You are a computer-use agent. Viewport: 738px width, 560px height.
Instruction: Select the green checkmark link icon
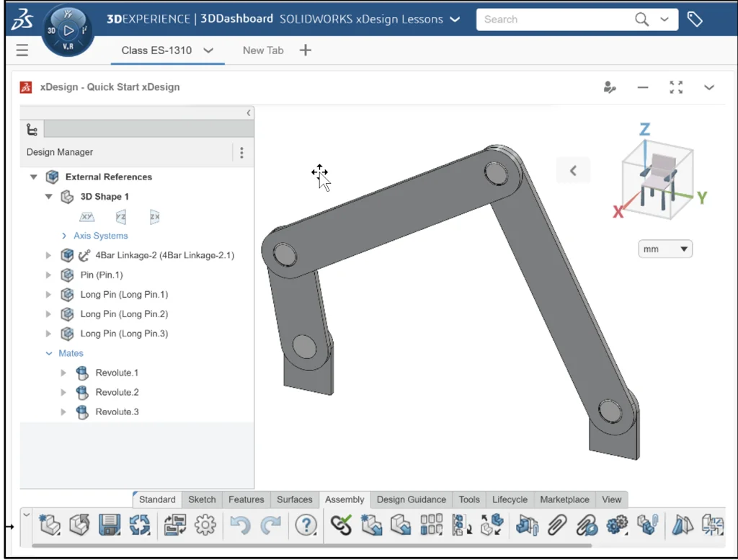coord(341,525)
